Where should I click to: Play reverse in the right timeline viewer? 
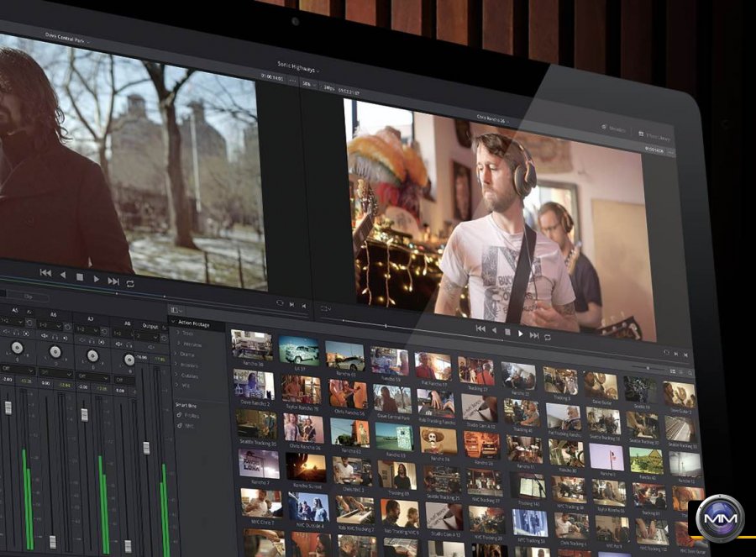494,330
